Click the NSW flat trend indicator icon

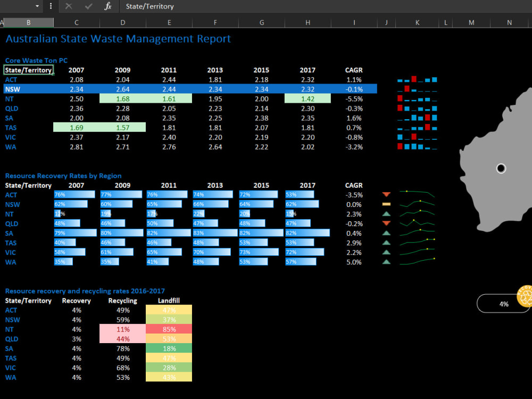click(386, 204)
